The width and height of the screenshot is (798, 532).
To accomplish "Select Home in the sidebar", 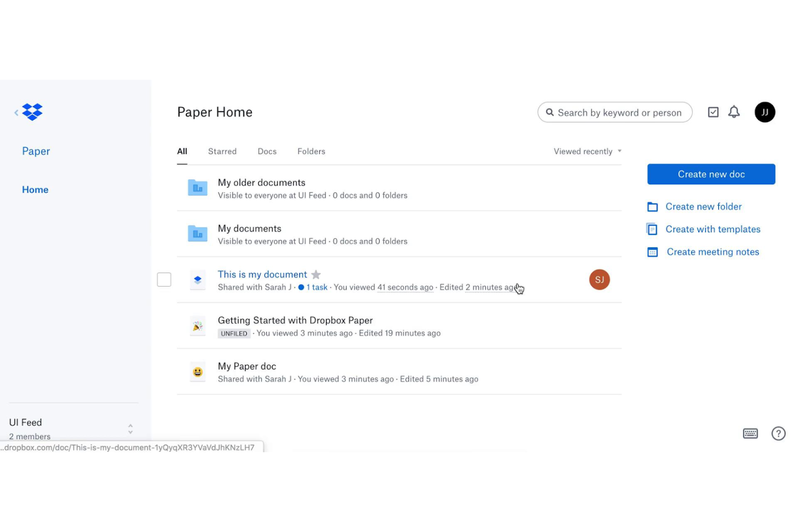I will pyautogui.click(x=35, y=190).
